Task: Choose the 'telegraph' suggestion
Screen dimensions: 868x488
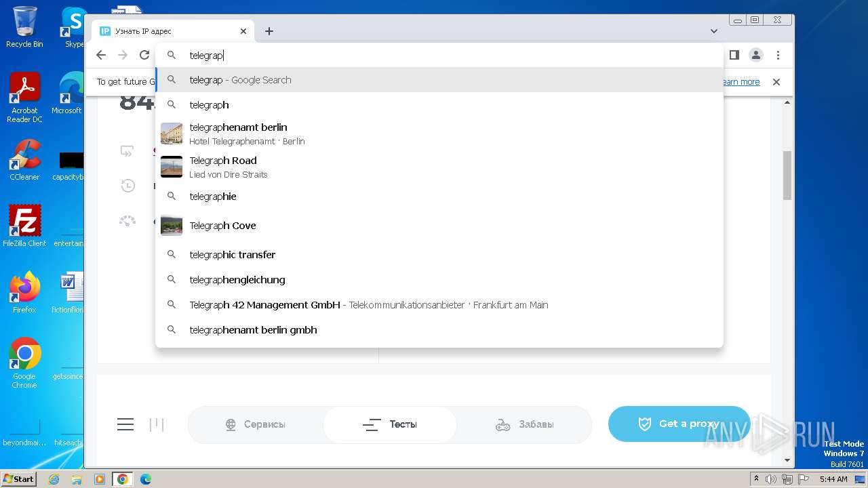Action: 439,105
